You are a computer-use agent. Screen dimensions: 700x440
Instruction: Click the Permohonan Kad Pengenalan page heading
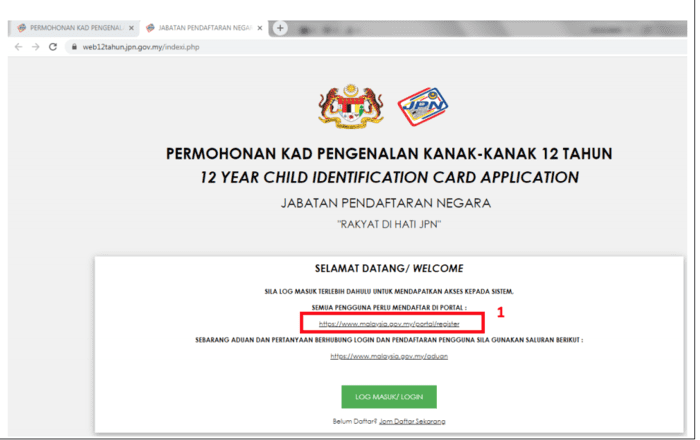coord(389,154)
